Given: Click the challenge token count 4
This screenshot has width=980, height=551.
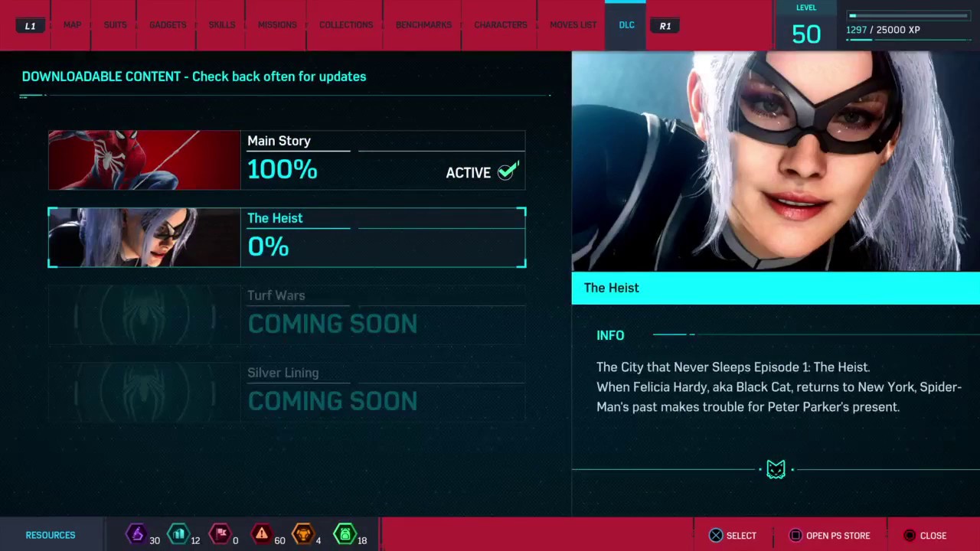Looking at the screenshot, I should (x=318, y=540).
